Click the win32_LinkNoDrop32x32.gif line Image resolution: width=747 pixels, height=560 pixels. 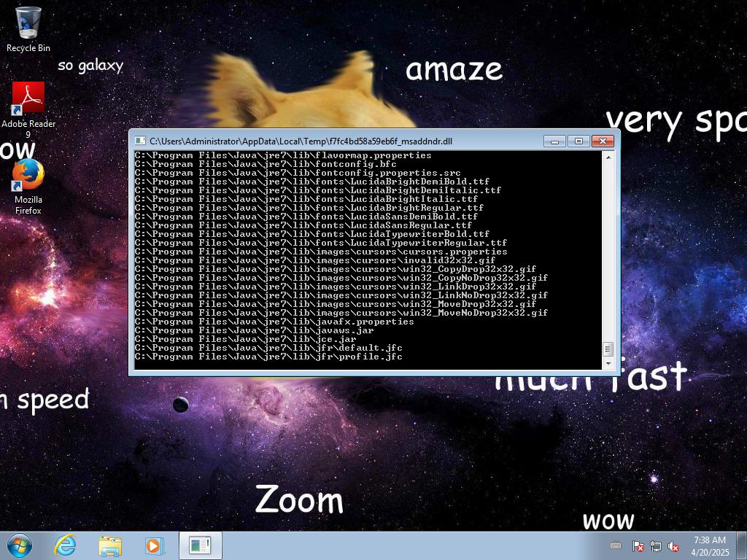click(x=341, y=295)
